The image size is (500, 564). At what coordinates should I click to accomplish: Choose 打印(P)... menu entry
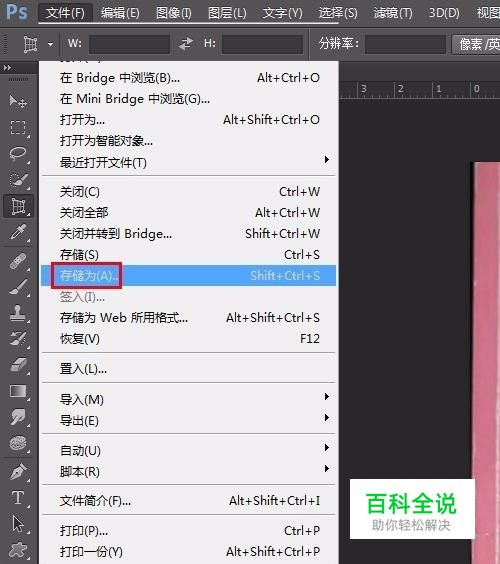coord(189,531)
